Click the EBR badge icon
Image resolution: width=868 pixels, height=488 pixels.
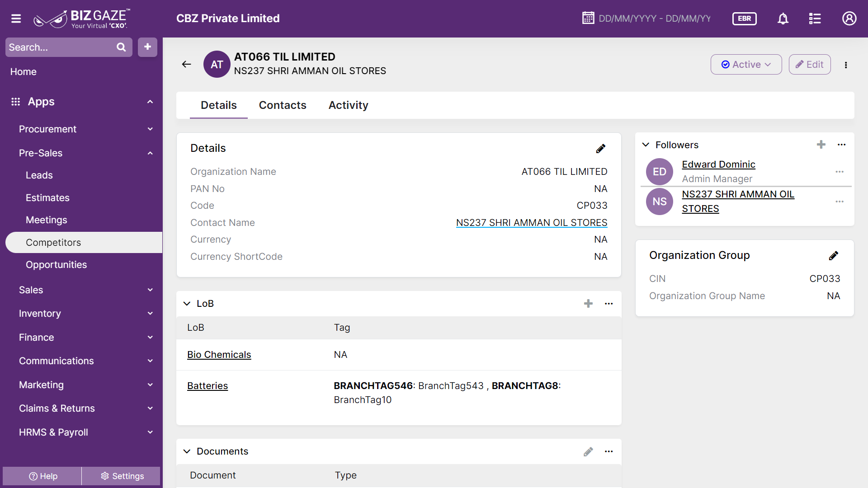coord(744,19)
